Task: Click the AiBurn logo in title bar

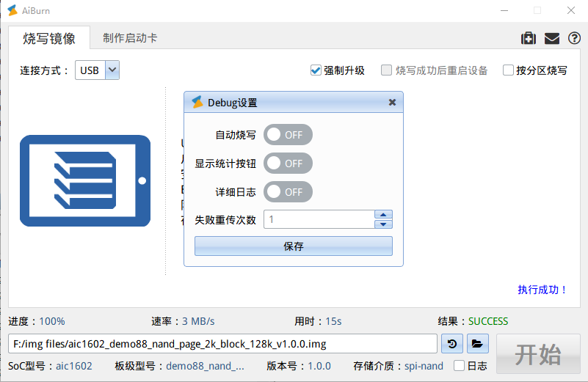Action: pos(12,10)
